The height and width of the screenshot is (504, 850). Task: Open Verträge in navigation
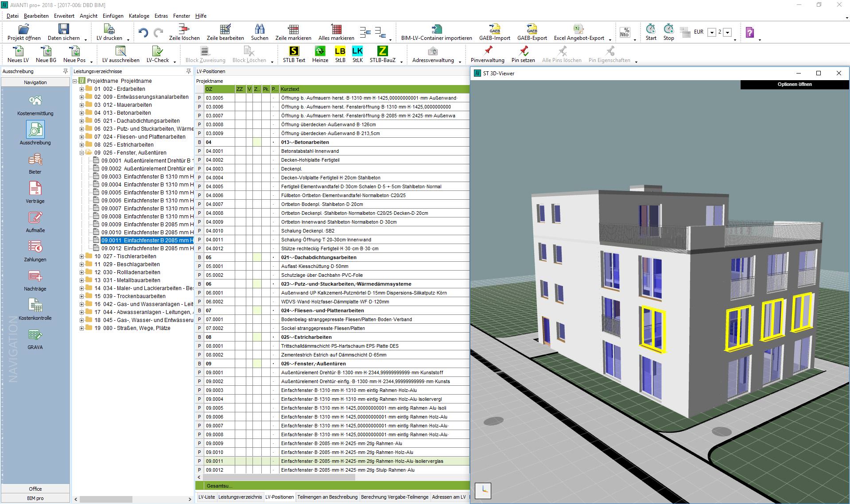pos(35,192)
